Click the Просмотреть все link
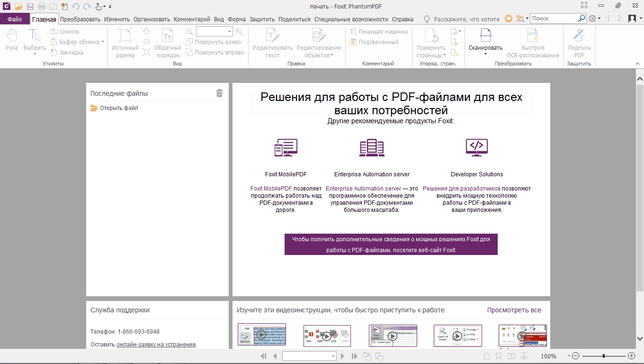Screen dimensions: 644x364 tap(514, 310)
